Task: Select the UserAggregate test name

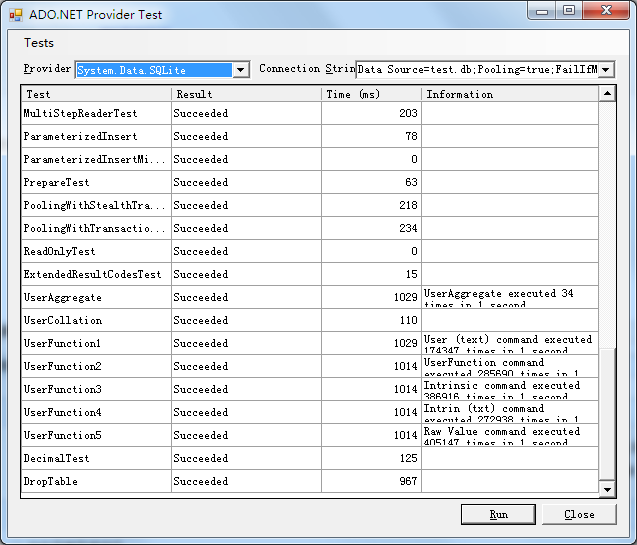Action: click(63, 298)
